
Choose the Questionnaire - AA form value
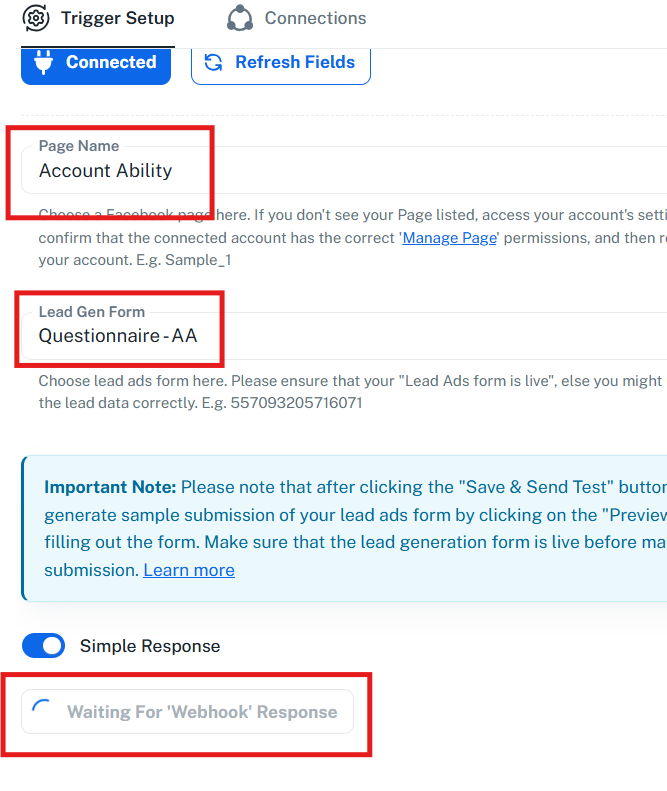(x=118, y=337)
